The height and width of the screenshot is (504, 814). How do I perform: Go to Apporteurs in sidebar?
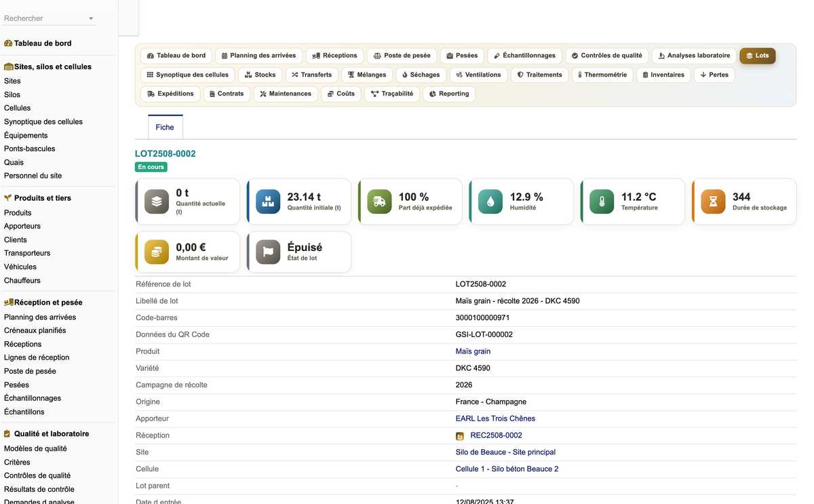(22, 227)
